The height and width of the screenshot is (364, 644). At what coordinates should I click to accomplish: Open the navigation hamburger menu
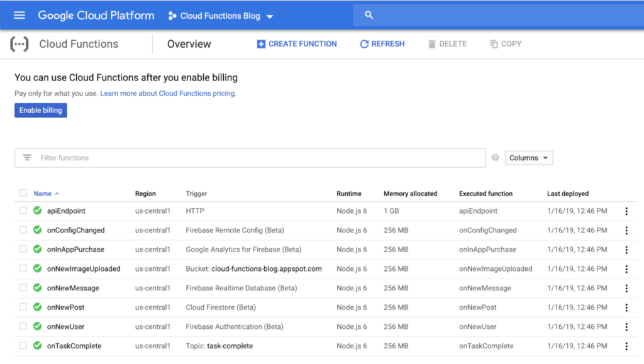tap(19, 15)
